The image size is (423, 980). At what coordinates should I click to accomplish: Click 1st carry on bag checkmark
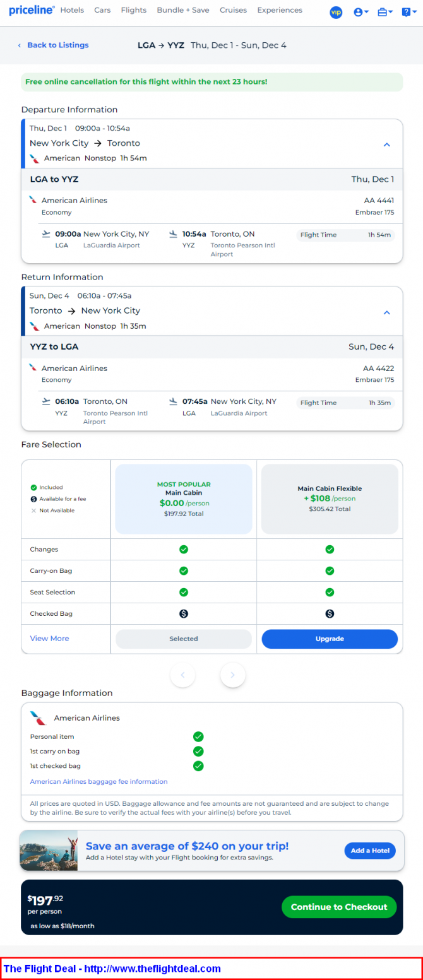pyautogui.click(x=198, y=752)
